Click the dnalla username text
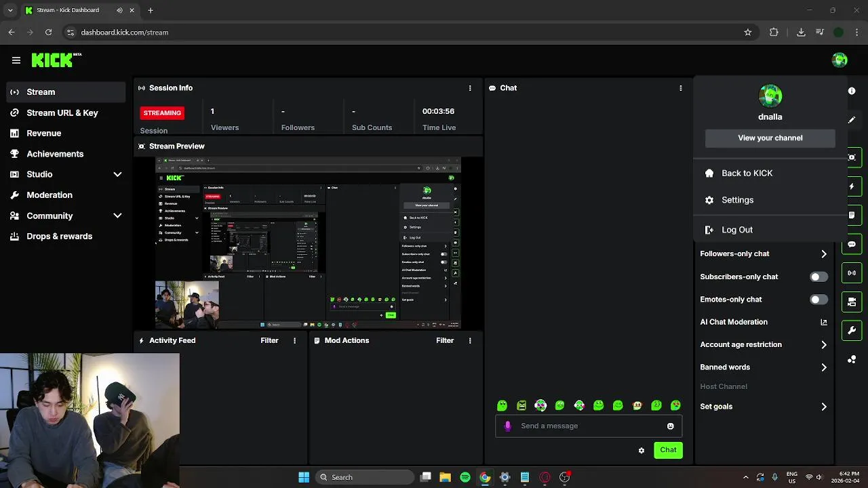Viewport: 868px width, 488px height. pos(770,117)
